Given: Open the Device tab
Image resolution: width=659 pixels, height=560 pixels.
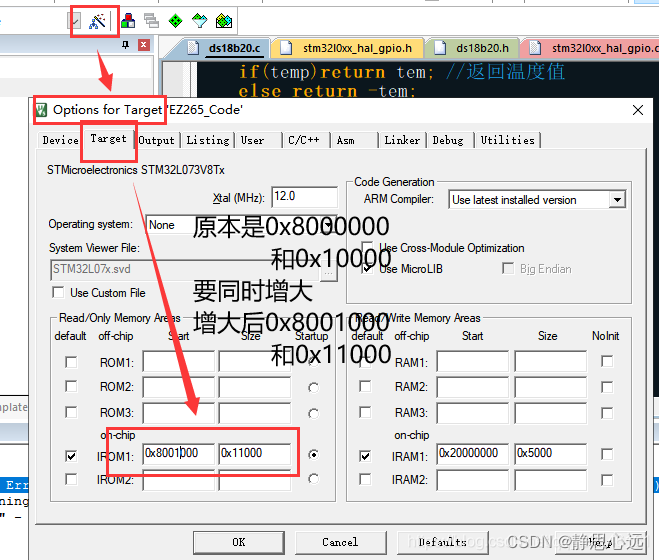Looking at the screenshot, I should [60, 140].
